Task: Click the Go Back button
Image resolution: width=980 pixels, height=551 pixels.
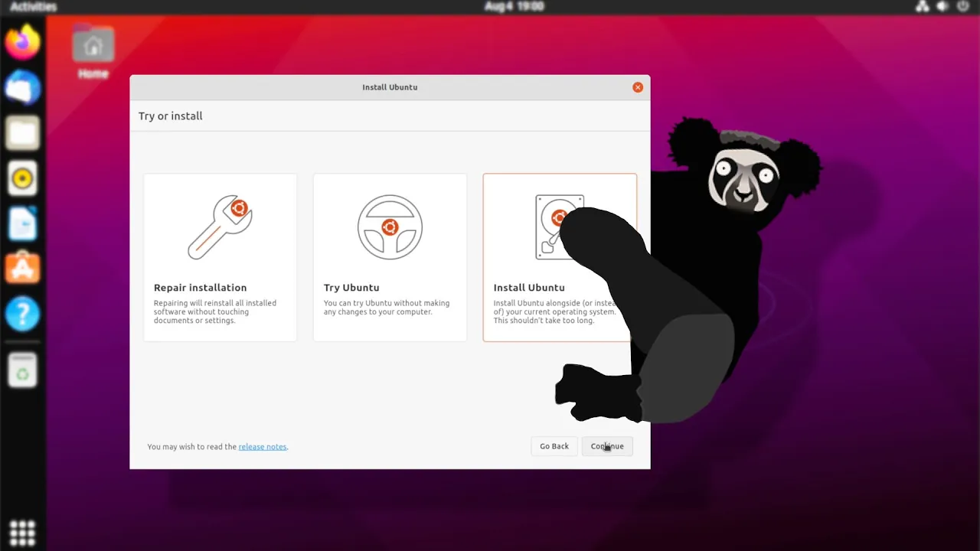Action: point(554,446)
